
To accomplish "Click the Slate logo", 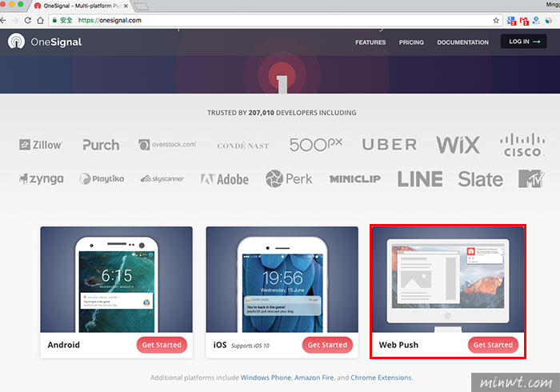I will click(480, 179).
